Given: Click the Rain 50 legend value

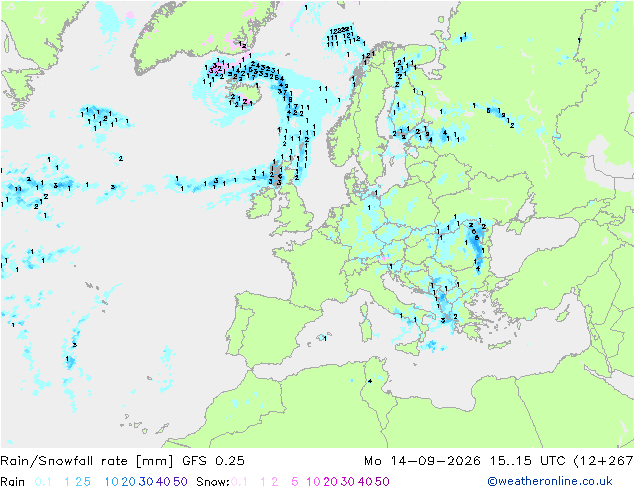Looking at the screenshot, I should pos(180,482).
